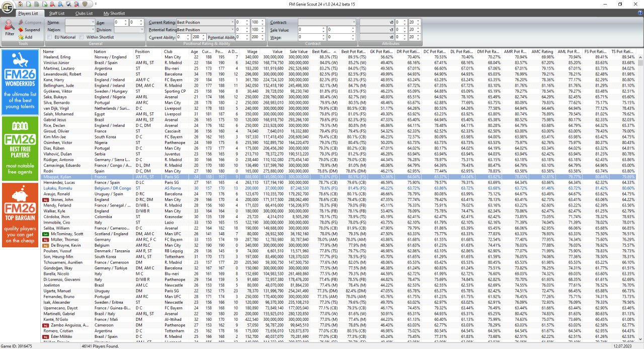Click the load game icon in quick toolbar
Screen dimensions: 644x349
[20, 4]
